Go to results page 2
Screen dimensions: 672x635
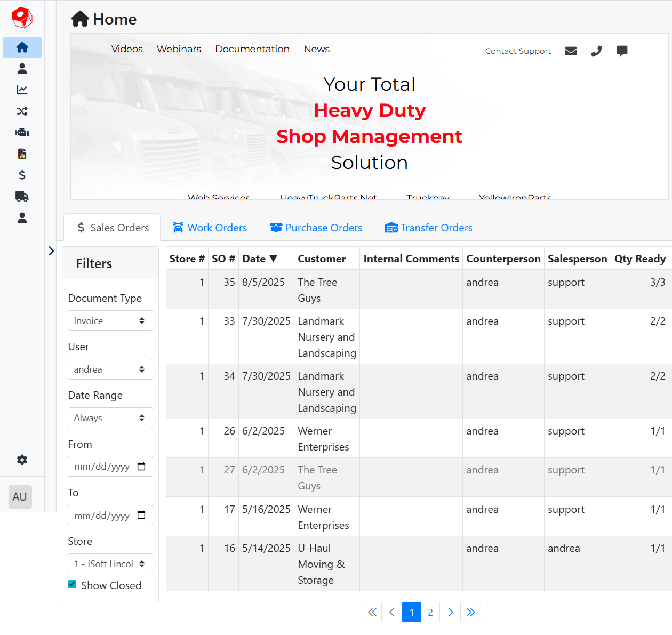click(x=430, y=612)
